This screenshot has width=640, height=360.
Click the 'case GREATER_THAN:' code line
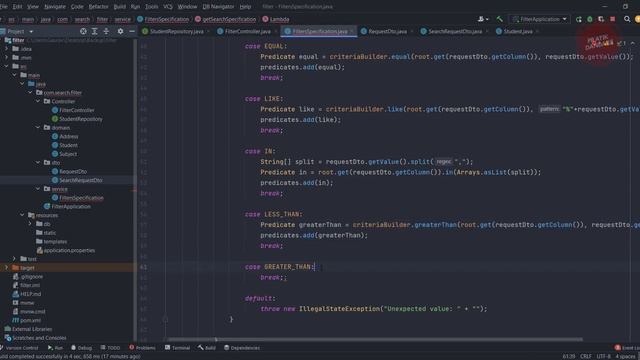click(x=280, y=267)
